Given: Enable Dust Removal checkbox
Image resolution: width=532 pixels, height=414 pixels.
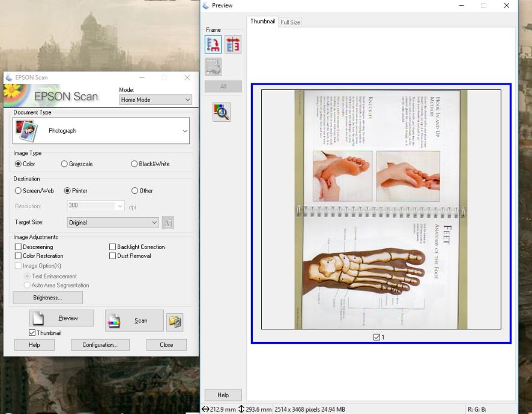Looking at the screenshot, I should click(112, 256).
